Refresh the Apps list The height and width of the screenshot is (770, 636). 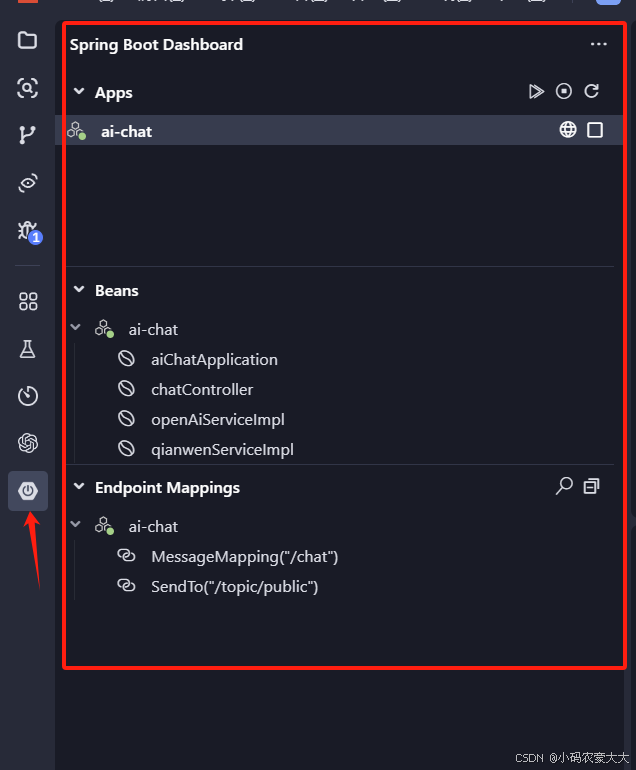click(592, 91)
